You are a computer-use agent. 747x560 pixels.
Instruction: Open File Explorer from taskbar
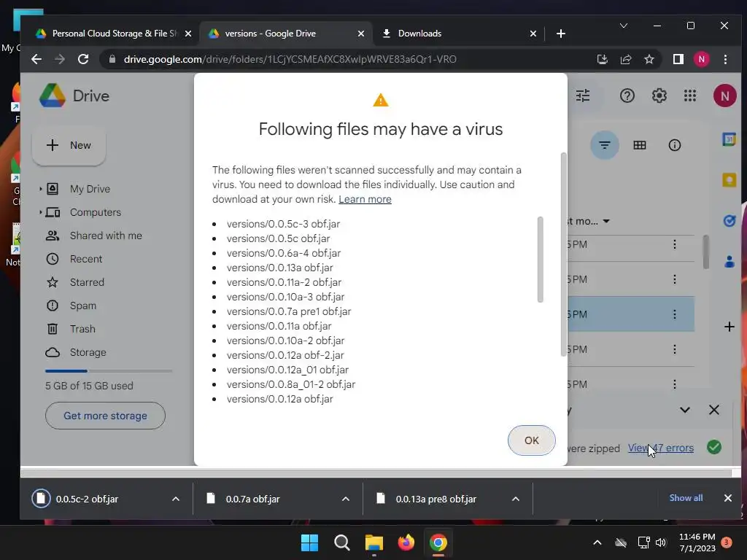click(x=374, y=542)
